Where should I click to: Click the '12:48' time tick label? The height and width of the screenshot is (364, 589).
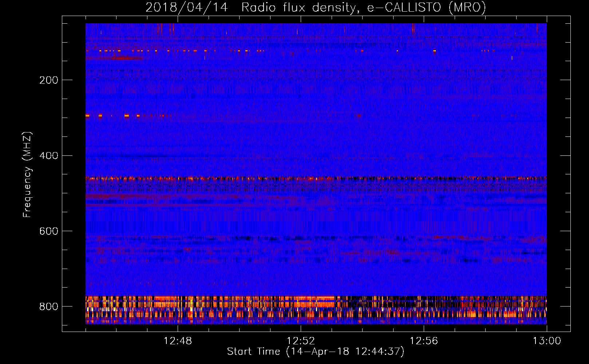[178, 341]
